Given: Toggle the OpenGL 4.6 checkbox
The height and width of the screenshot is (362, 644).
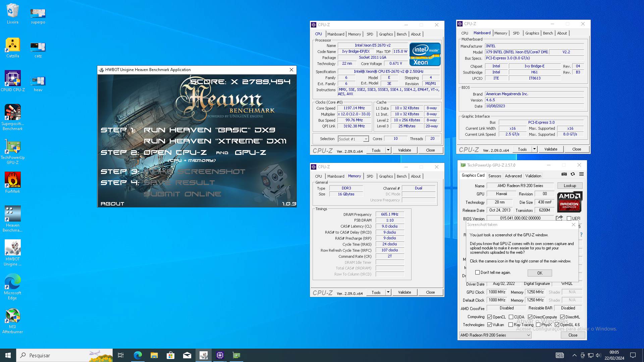Looking at the screenshot, I should pyautogui.click(x=557, y=324).
